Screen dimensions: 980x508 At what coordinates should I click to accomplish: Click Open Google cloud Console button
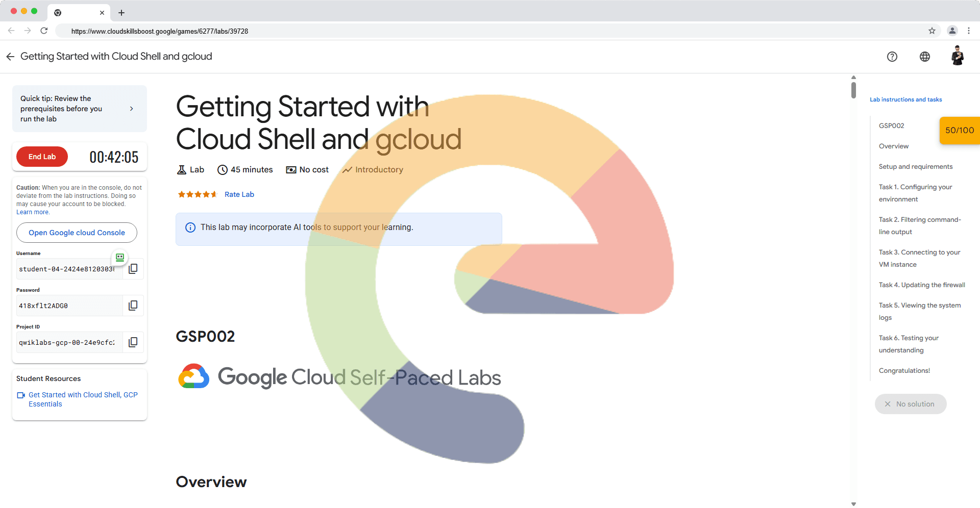(77, 233)
